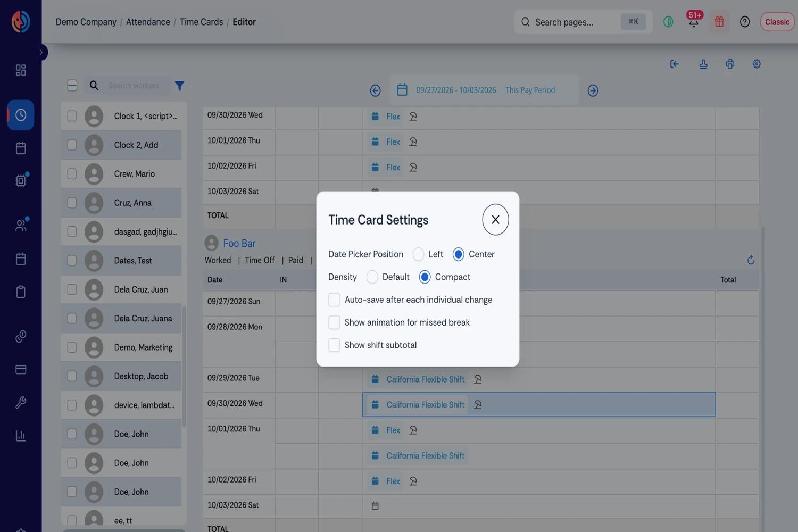Screen dimensions: 798x532
Task: Click the green status circle icon in header
Action: [x=668, y=22]
